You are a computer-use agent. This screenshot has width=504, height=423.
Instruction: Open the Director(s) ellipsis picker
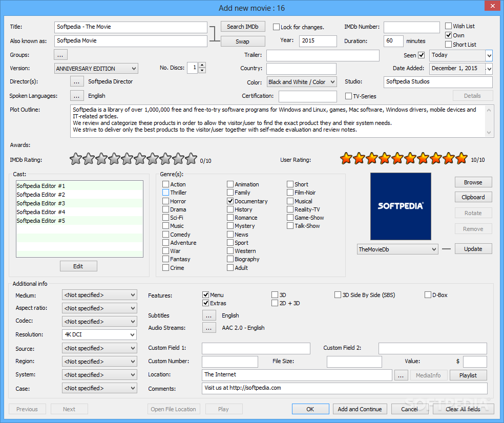tap(76, 81)
